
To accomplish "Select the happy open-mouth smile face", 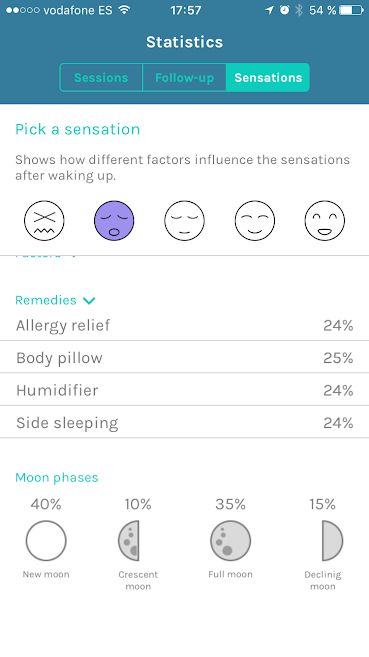I will [x=325, y=220].
